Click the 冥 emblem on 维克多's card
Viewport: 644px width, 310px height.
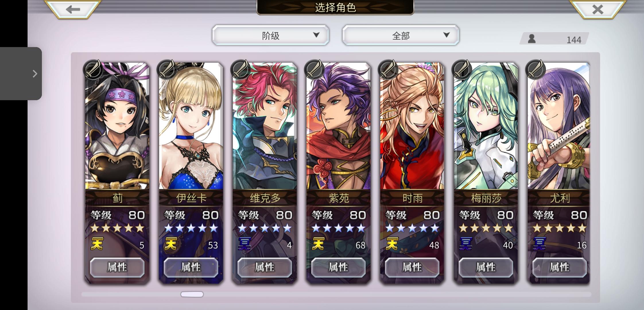click(x=244, y=244)
